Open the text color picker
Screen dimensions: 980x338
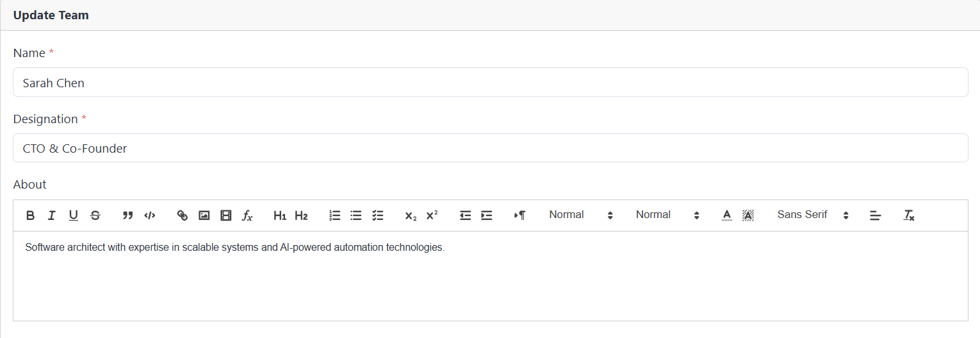tap(726, 215)
